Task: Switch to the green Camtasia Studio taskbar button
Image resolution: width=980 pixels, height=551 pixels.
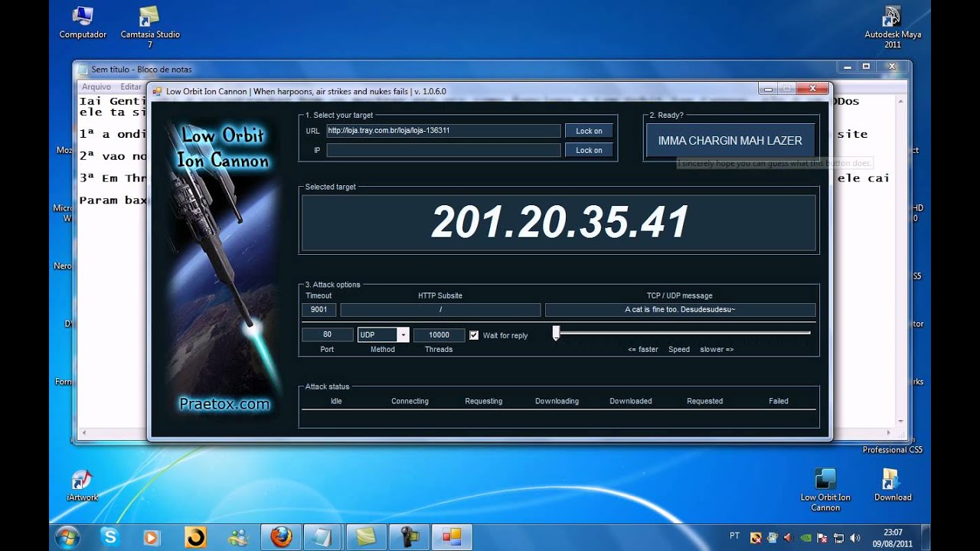Action: (x=366, y=537)
